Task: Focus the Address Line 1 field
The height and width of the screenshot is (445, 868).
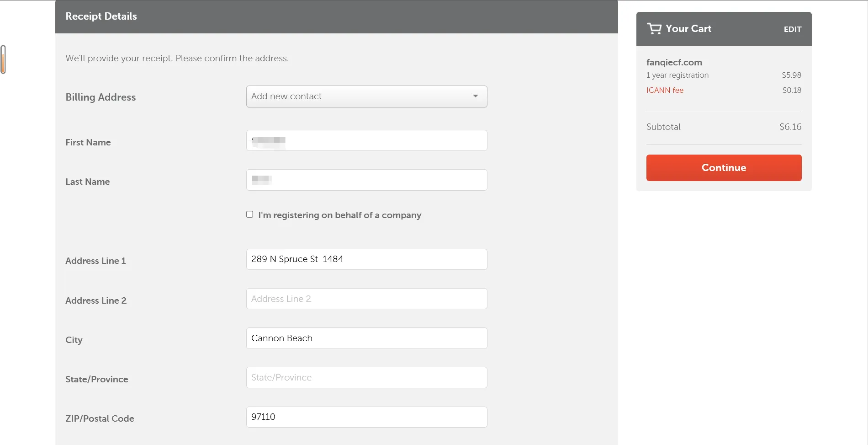Action: pos(366,259)
